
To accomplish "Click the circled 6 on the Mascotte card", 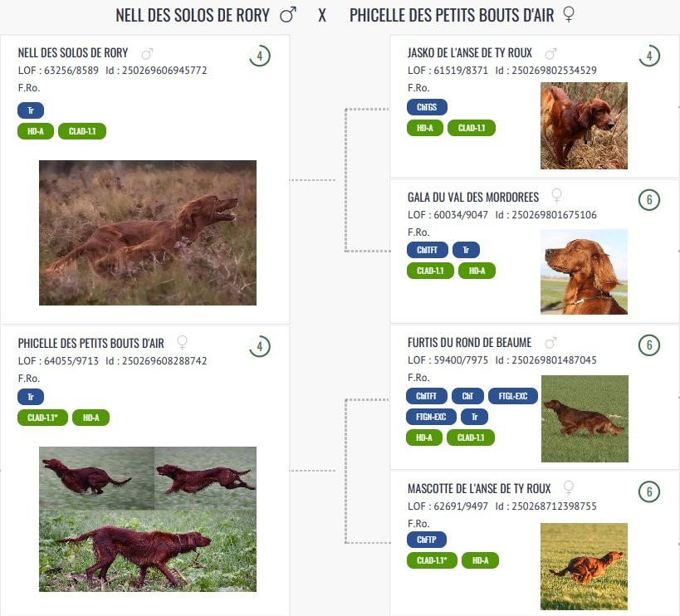I will pyautogui.click(x=648, y=491).
